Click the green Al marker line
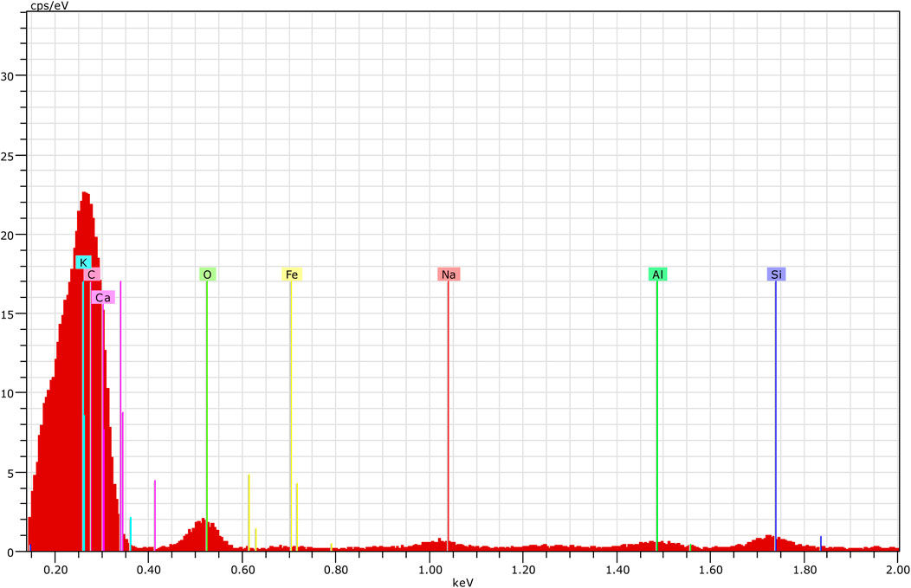The height and width of the screenshot is (588, 911). [657, 416]
